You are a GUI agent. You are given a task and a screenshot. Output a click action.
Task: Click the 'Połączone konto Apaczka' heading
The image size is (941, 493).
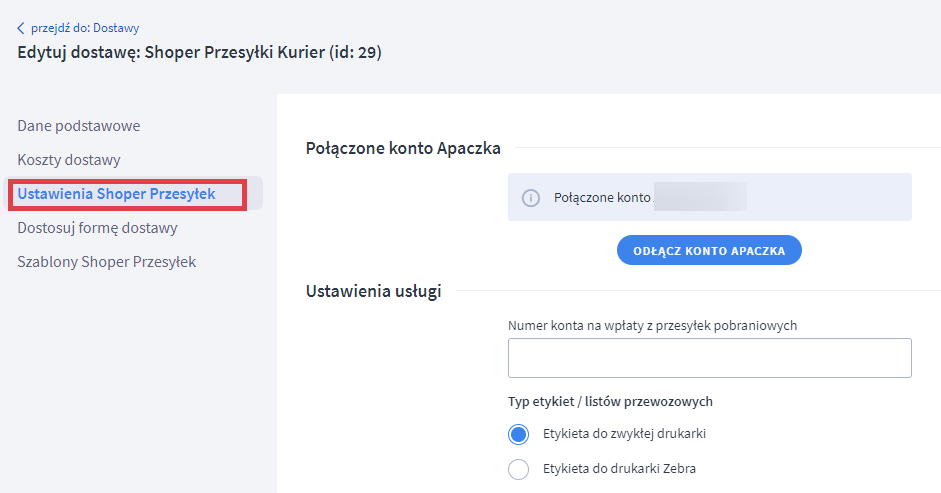point(403,148)
